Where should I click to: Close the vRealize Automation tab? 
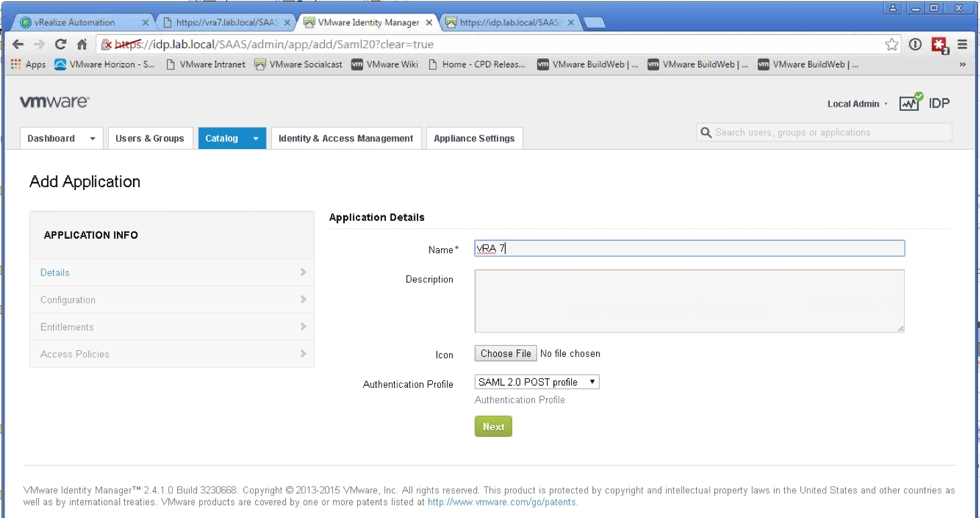146,22
